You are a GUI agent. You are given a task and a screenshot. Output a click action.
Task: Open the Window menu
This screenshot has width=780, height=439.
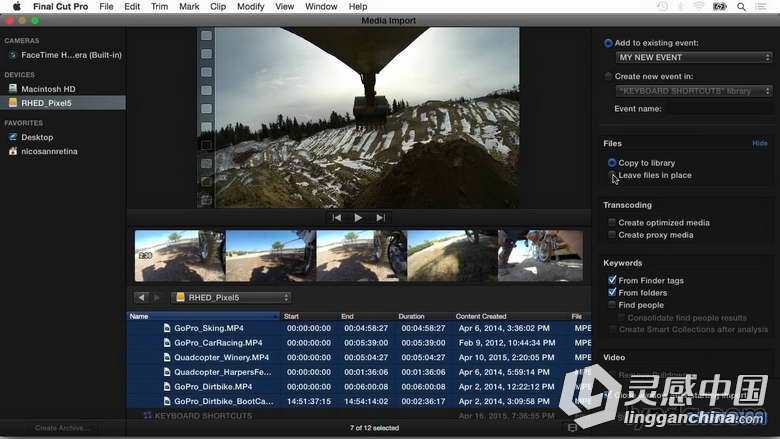coord(321,6)
